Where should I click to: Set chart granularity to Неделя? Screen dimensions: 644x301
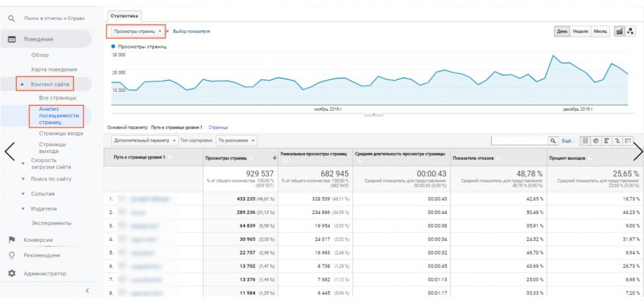point(580,31)
